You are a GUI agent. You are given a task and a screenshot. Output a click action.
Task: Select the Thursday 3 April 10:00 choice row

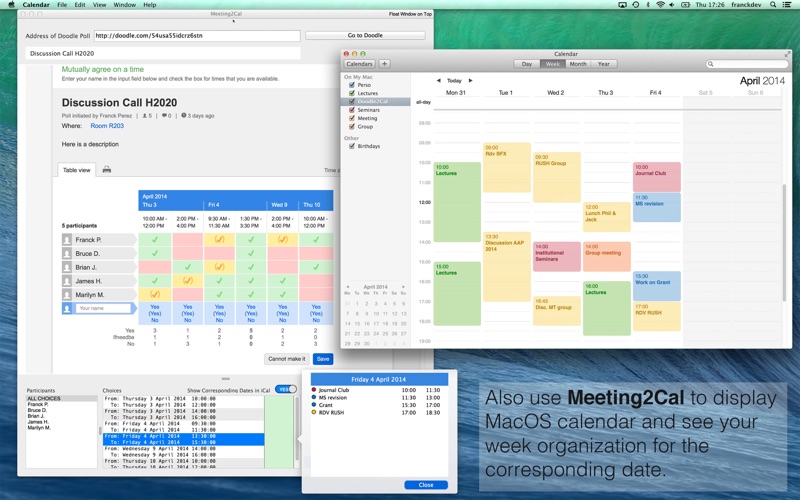[x=184, y=402]
